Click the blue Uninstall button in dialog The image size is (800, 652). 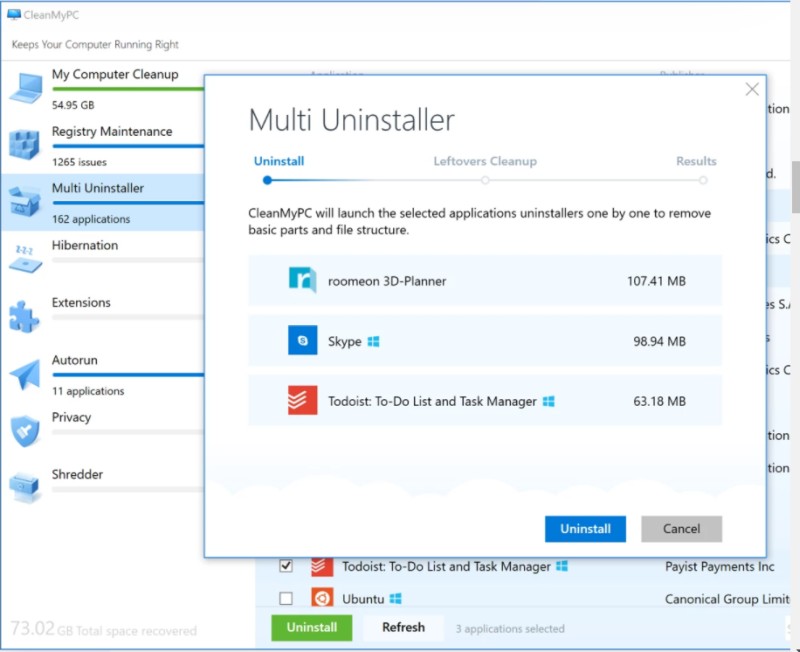point(585,529)
